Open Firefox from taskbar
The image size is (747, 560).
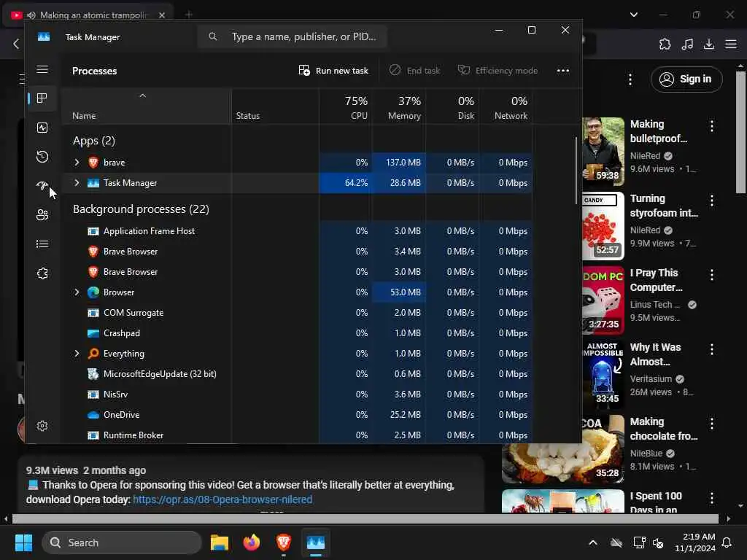coord(252,542)
